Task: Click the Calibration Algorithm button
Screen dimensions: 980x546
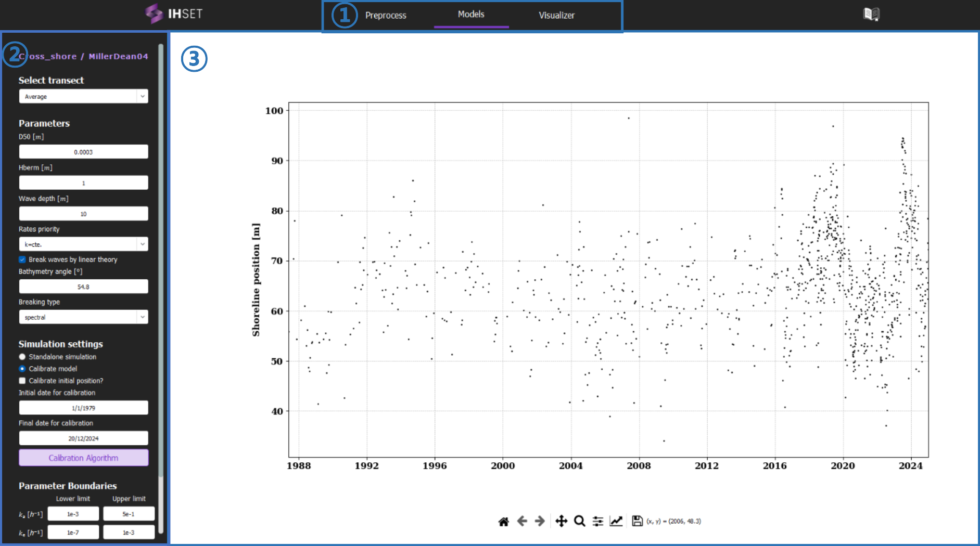Action: pyautogui.click(x=83, y=458)
